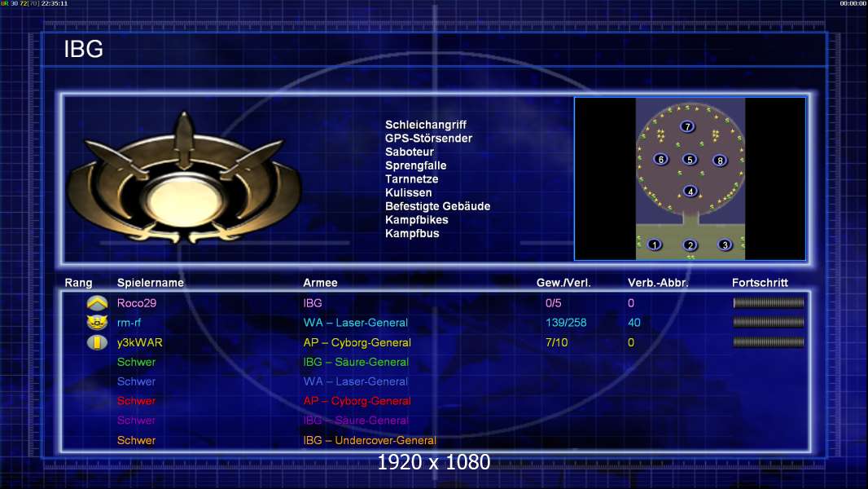The height and width of the screenshot is (489, 868).
Task: Click the map preview thumbnail
Action: pyautogui.click(x=690, y=178)
